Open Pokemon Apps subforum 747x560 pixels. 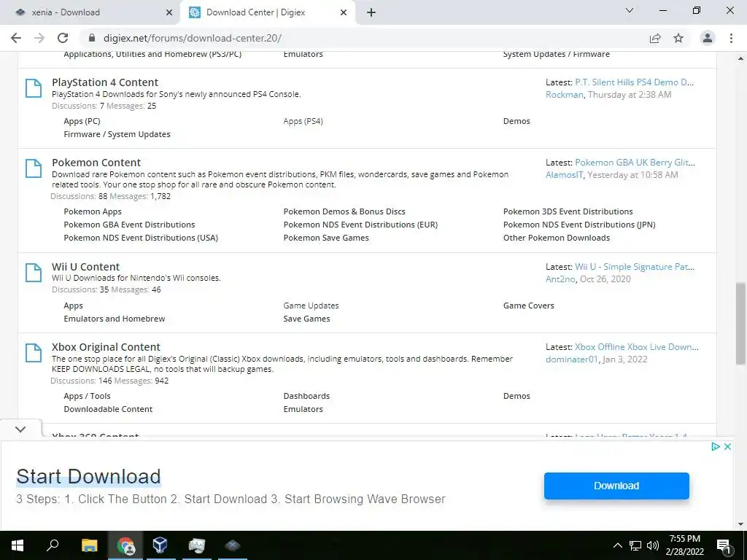(93, 211)
